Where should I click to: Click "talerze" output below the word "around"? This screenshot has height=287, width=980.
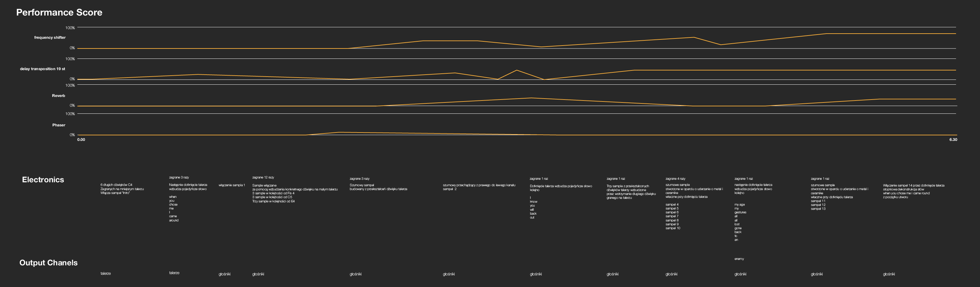point(174,273)
